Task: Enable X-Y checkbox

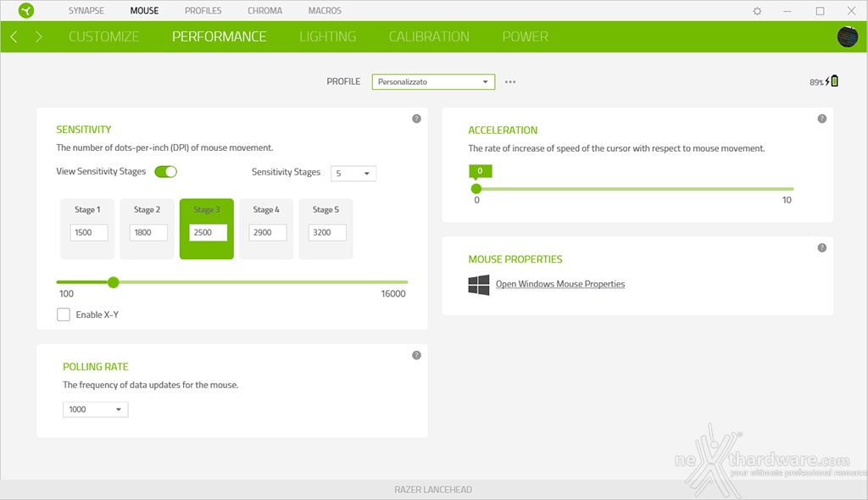Action: pyautogui.click(x=64, y=314)
